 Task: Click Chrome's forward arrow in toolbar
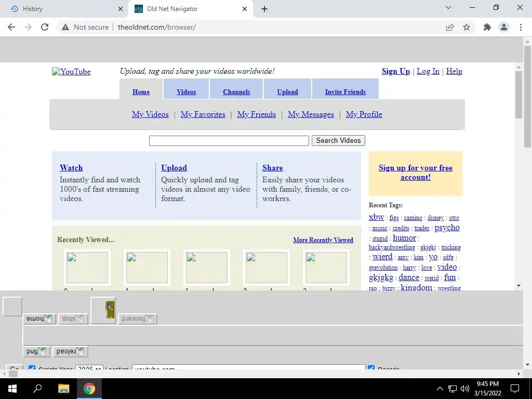click(28, 27)
